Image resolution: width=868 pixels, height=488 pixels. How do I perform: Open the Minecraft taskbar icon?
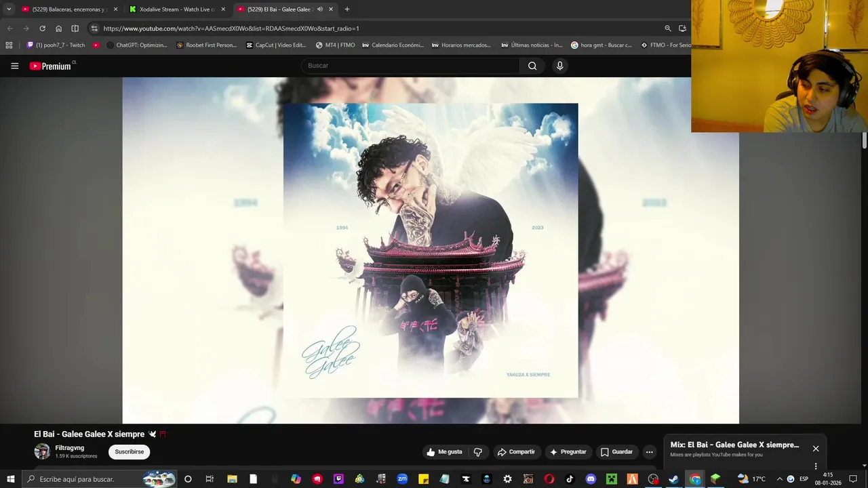(611, 479)
